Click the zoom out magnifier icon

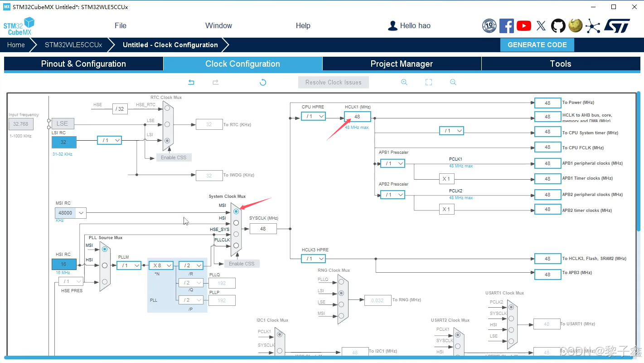coord(453,82)
